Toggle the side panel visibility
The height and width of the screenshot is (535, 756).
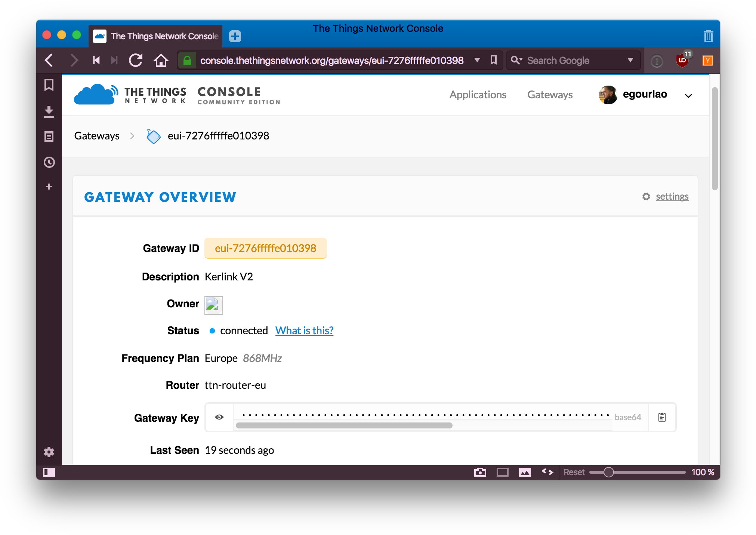[x=49, y=472]
